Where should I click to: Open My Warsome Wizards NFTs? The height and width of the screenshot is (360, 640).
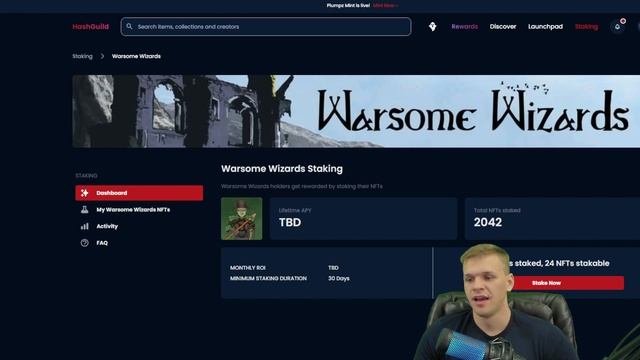coord(133,210)
